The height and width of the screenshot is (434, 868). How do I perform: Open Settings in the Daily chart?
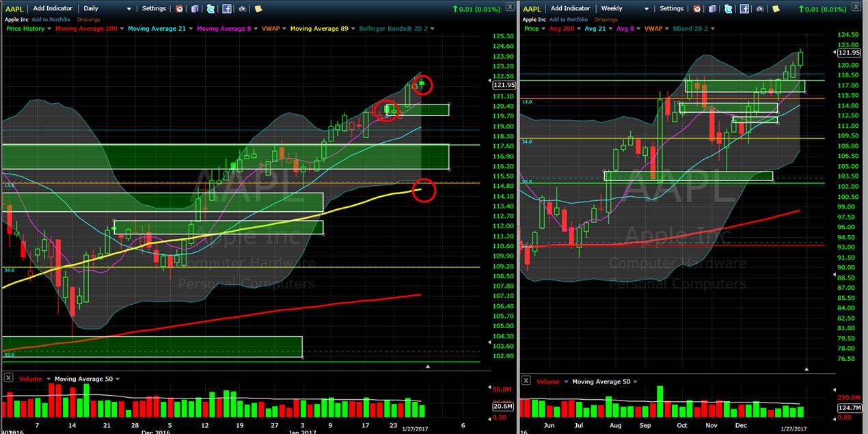click(154, 8)
